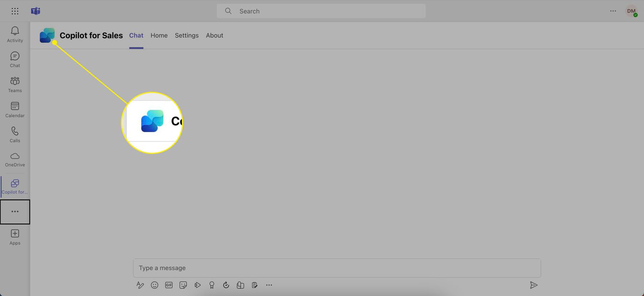This screenshot has width=644, height=296.
Task: Expand more apps ellipsis in sidebar
Action: tap(15, 211)
